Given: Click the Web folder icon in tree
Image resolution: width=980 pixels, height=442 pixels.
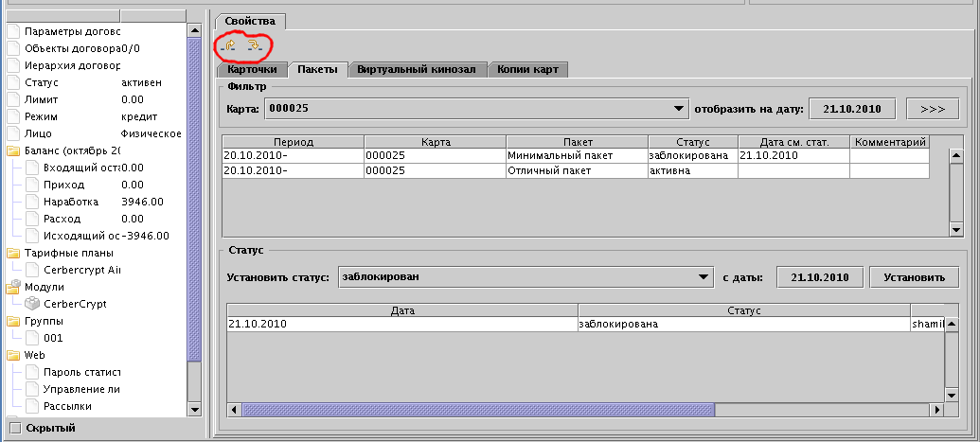Looking at the screenshot, I should click(13, 355).
